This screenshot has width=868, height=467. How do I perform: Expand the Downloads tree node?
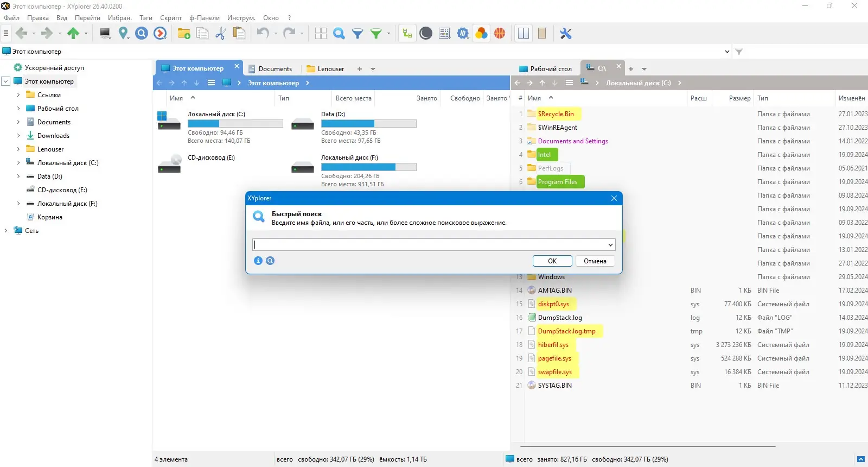coord(18,136)
